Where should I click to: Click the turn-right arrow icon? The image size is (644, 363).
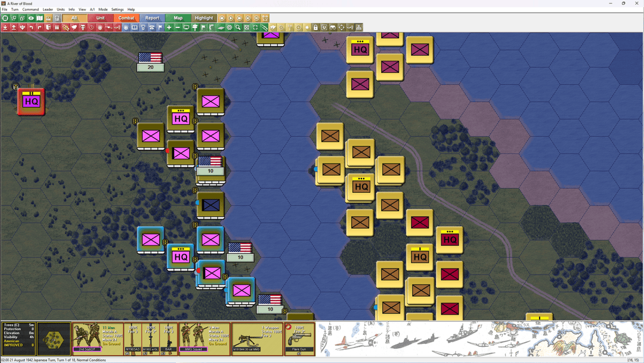39,27
